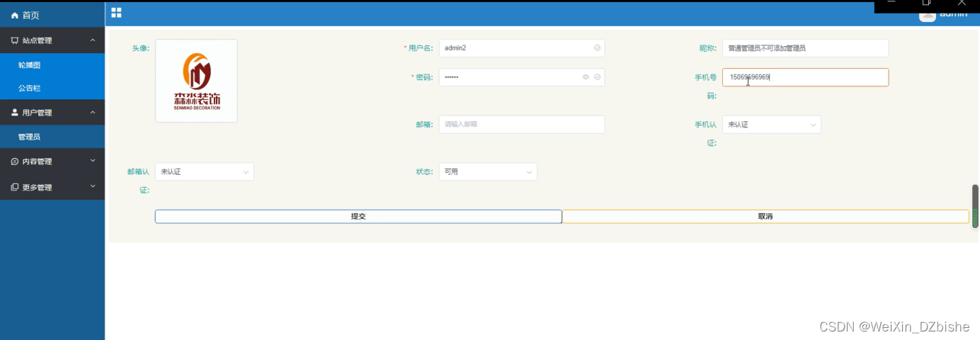
Task: Toggle password visibility with the eye icon
Action: point(586,77)
